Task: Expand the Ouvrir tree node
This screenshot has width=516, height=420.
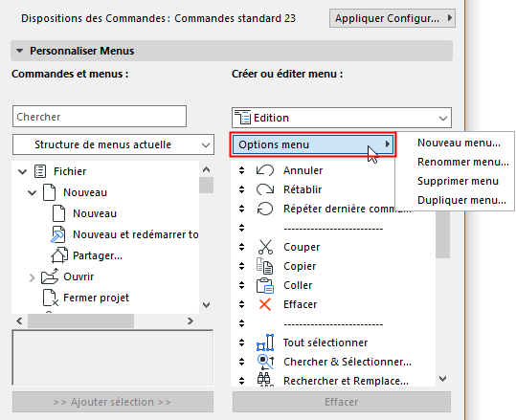Action: (32, 277)
